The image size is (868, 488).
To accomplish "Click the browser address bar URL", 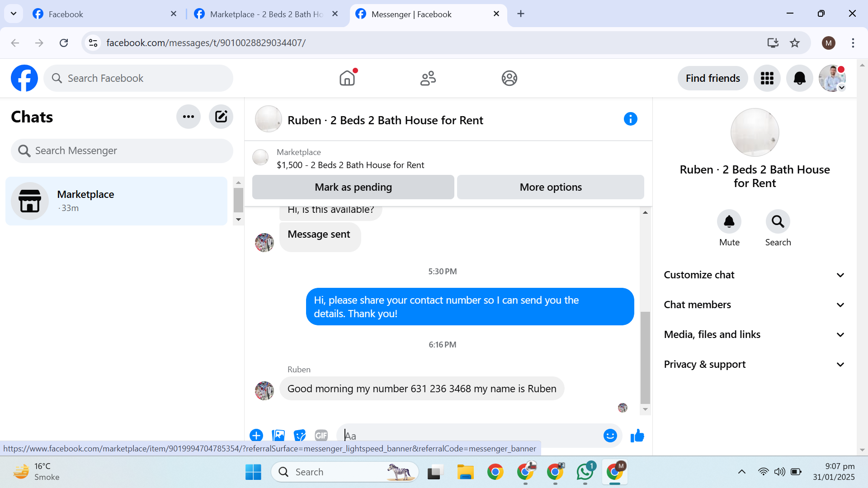I will pos(206,43).
